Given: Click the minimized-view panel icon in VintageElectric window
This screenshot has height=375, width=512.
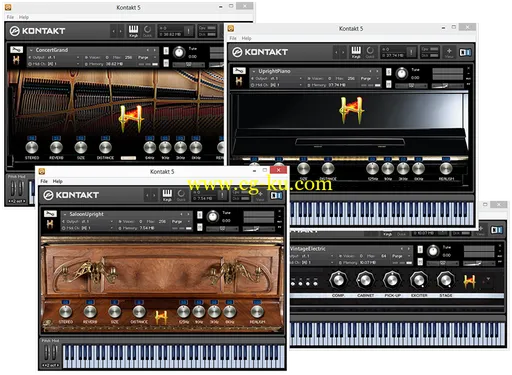Looking at the screenshot, I should coord(497,230).
